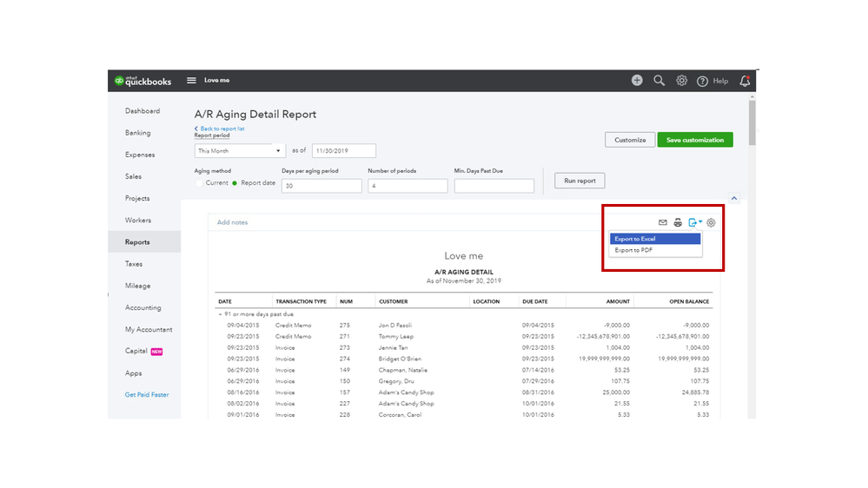Collapse the report options panel chevron
This screenshot has height=488, width=868.
click(x=734, y=199)
